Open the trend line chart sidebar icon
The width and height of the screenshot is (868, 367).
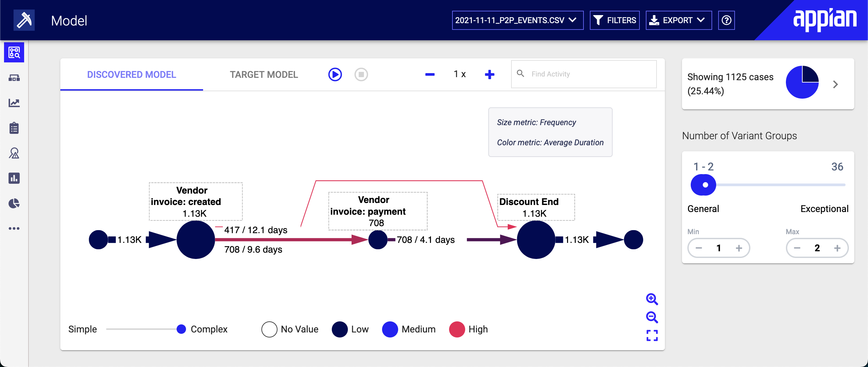pos(14,103)
